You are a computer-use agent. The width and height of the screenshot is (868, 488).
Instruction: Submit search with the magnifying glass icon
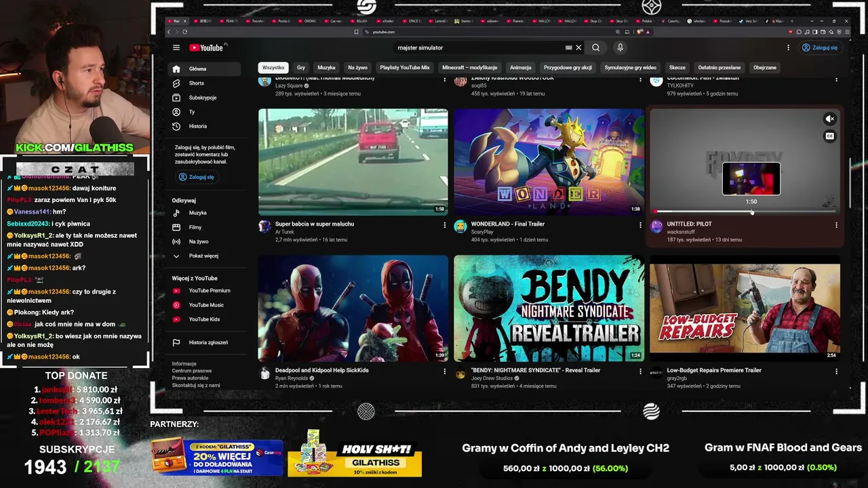[x=595, y=47]
